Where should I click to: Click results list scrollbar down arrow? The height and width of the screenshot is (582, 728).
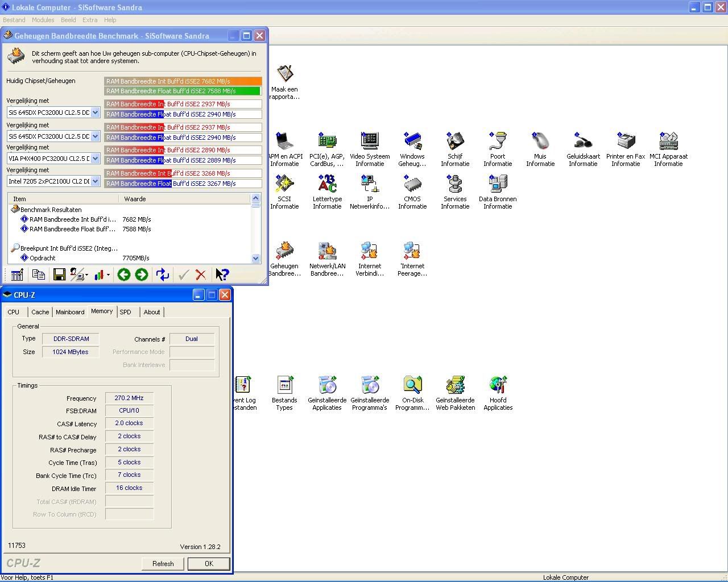(x=255, y=258)
